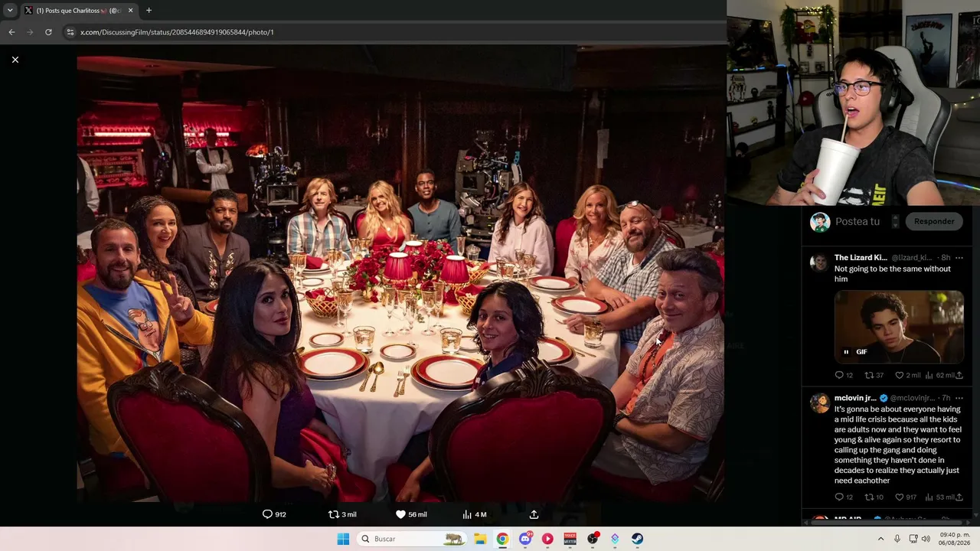The image size is (980, 551).
Task: Click the 'Postea tu' reply field
Action: [857, 221]
